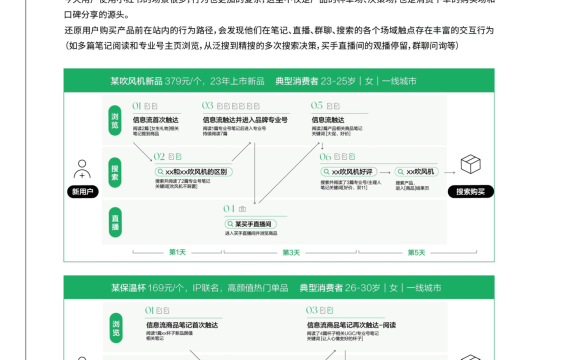Click the green 浏览 tag in hair dryer chart

pos(115,120)
